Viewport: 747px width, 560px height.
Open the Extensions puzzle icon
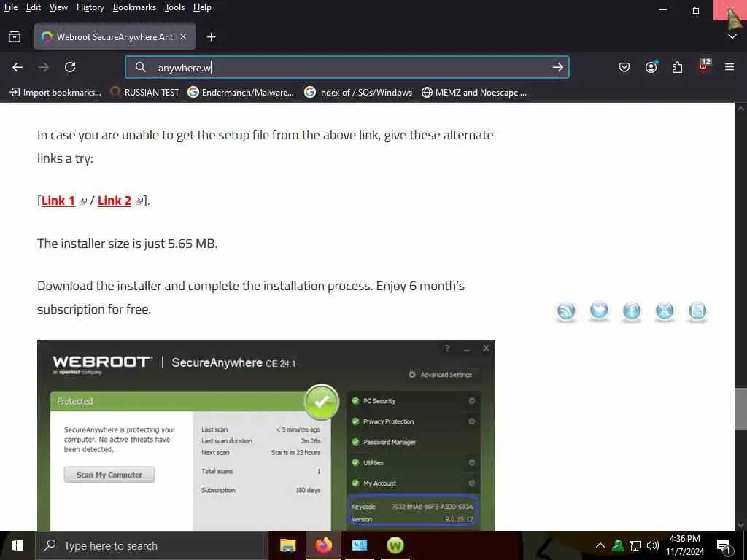point(677,67)
